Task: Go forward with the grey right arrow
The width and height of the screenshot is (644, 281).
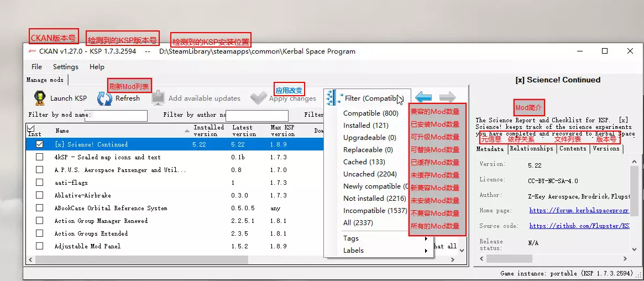Action: tap(447, 98)
